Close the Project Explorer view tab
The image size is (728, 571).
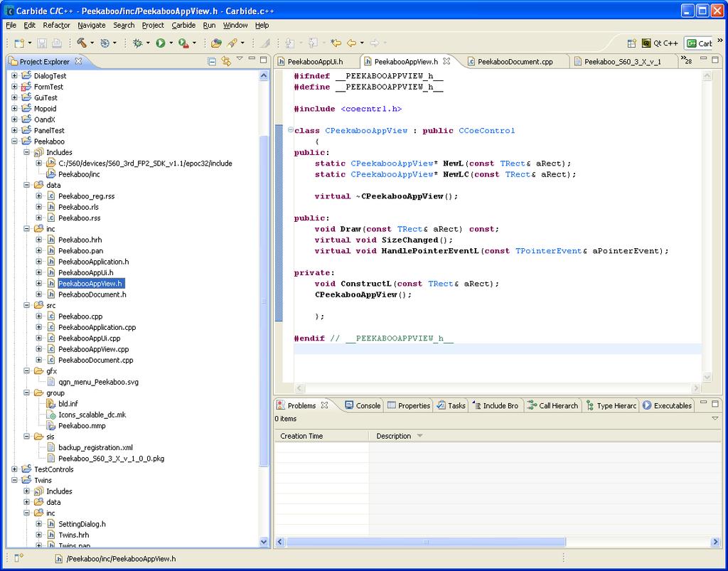tap(78, 61)
